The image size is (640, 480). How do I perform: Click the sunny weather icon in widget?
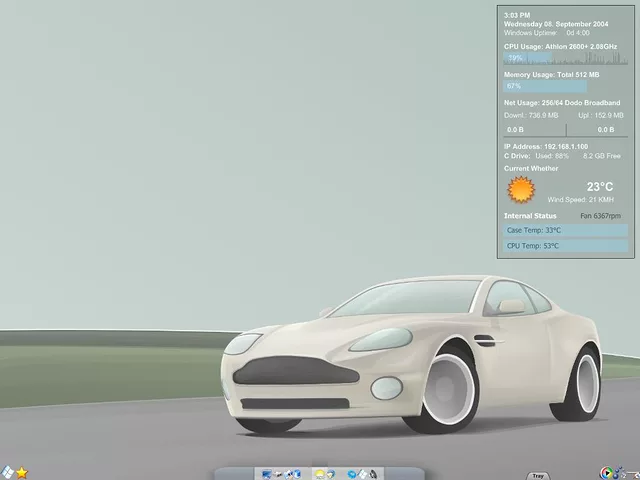(521, 189)
